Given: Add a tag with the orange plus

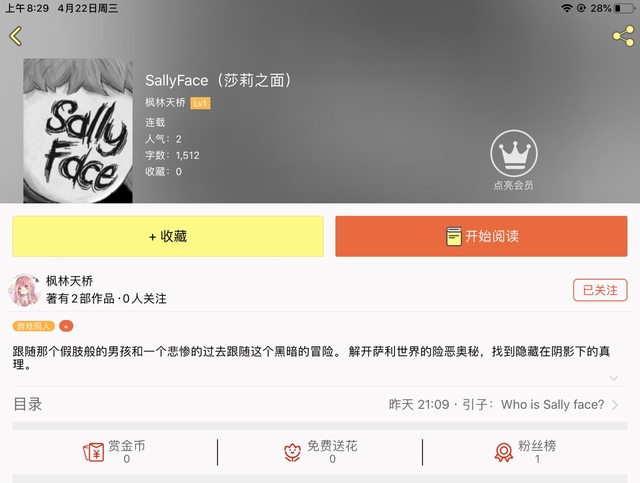Looking at the screenshot, I should click(x=66, y=326).
